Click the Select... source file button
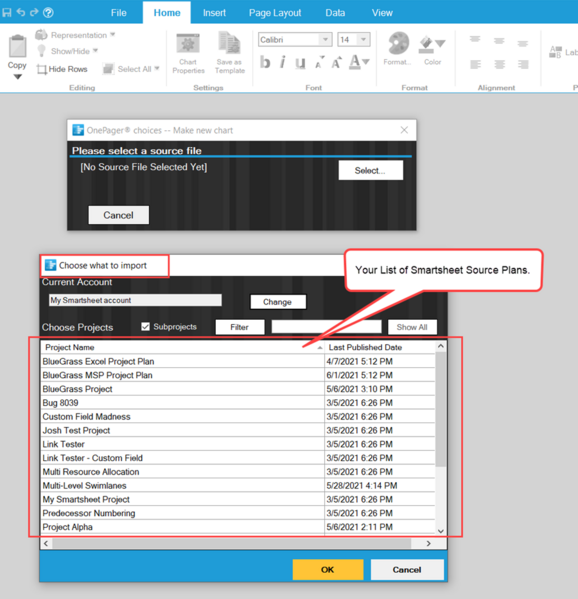The width and height of the screenshot is (578, 599). [x=371, y=170]
